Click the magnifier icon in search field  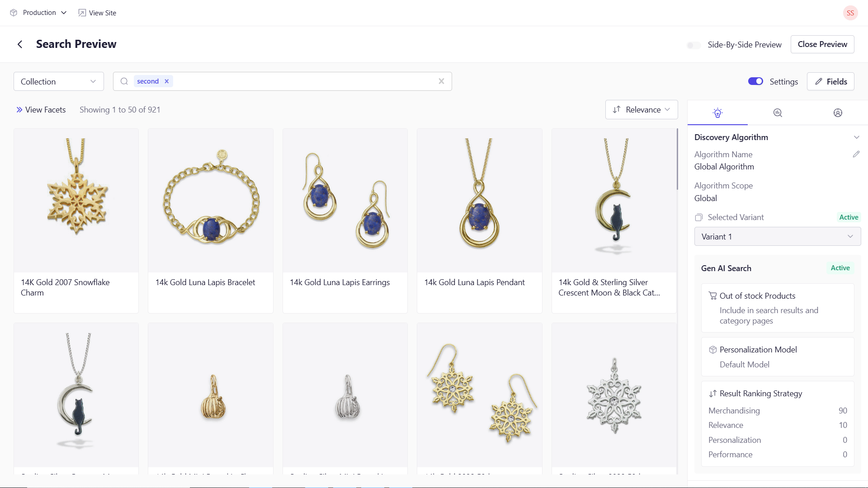pos(124,81)
